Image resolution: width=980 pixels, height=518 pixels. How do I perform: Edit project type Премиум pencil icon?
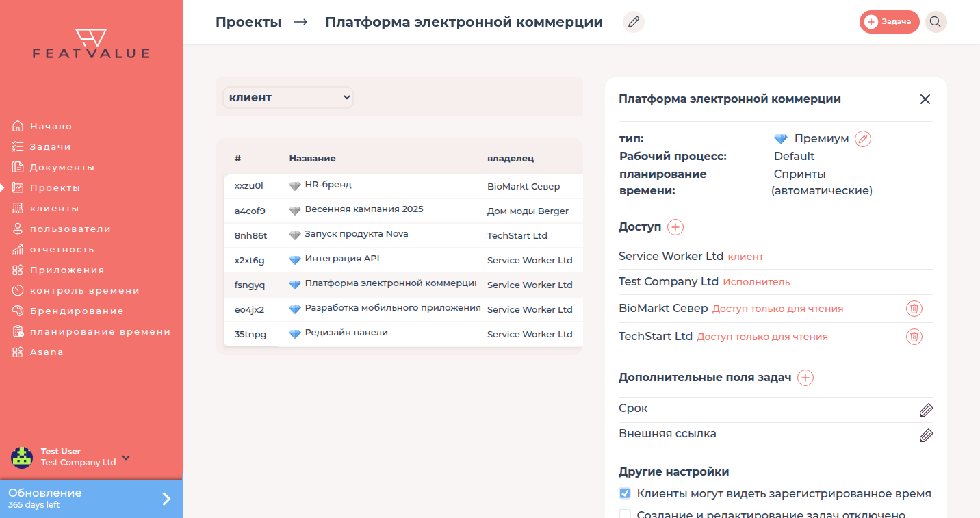tap(863, 139)
